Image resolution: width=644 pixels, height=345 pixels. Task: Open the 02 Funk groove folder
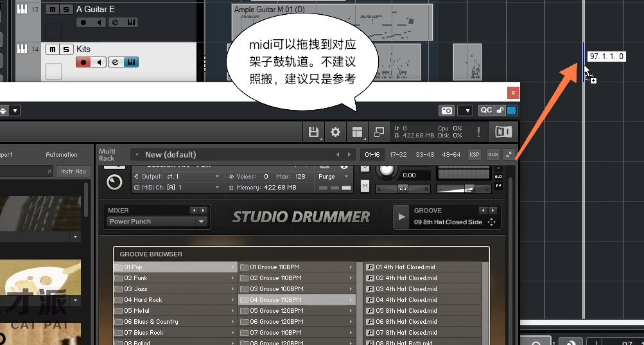(x=175, y=278)
